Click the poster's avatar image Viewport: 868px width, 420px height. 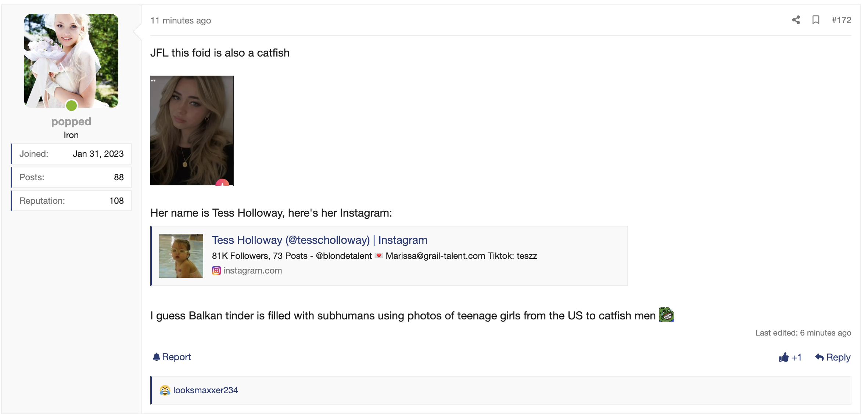[71, 61]
